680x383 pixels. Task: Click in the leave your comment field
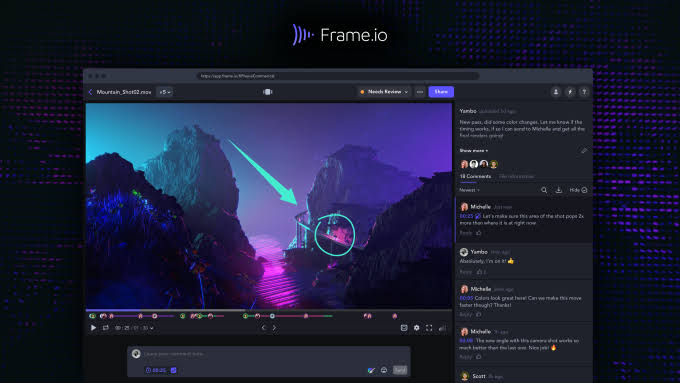coord(269,354)
